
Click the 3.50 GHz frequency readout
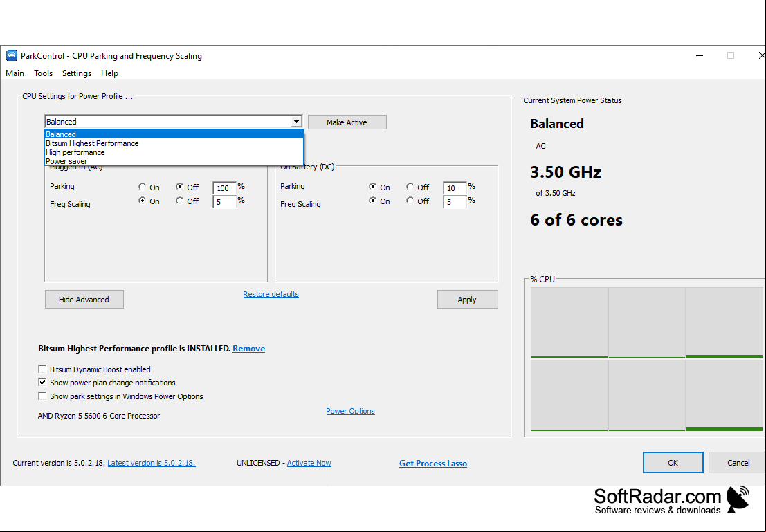coord(566,172)
